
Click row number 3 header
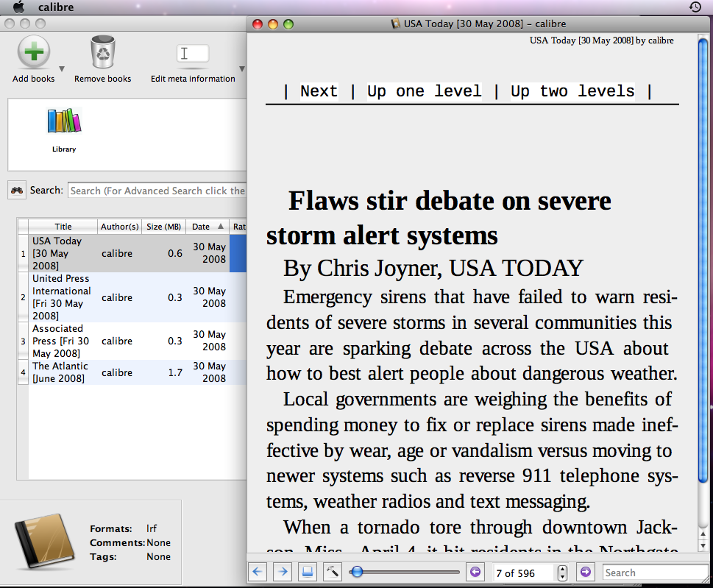[x=24, y=341]
